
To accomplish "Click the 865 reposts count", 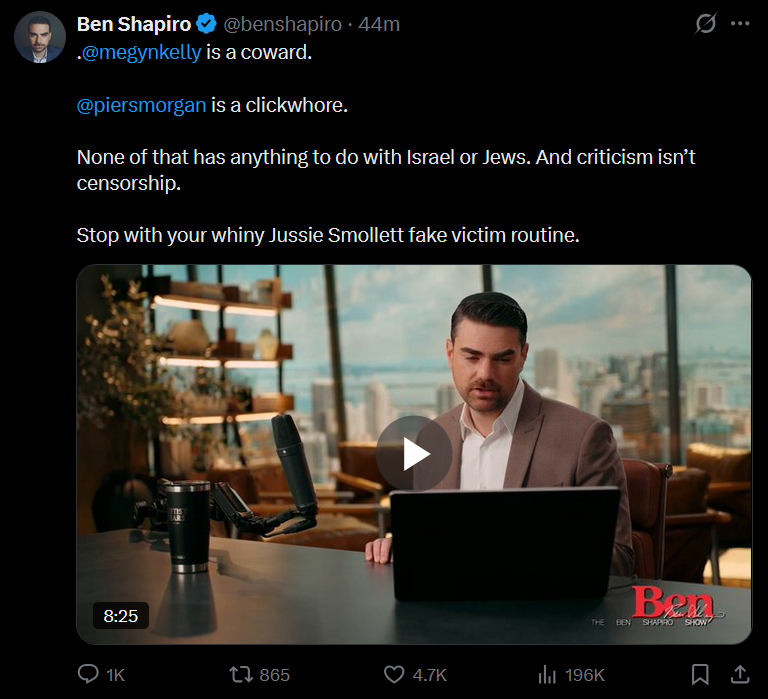I will pos(275,675).
